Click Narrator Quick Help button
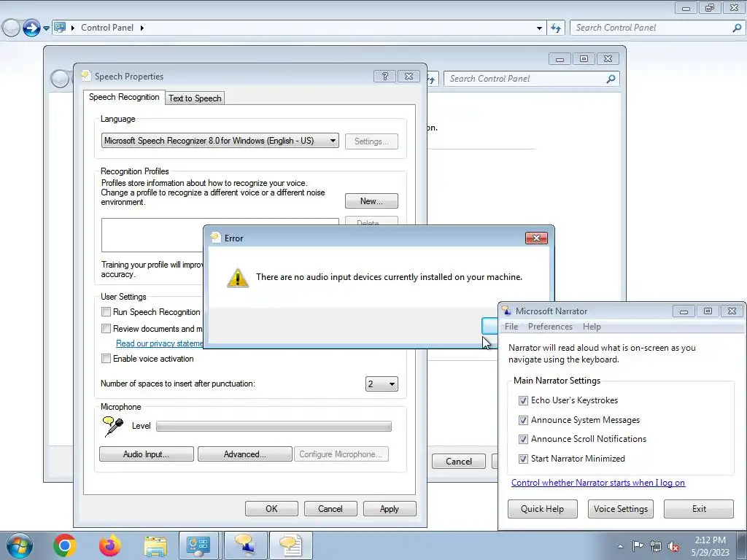This screenshot has height=560, width=747. coord(542,508)
